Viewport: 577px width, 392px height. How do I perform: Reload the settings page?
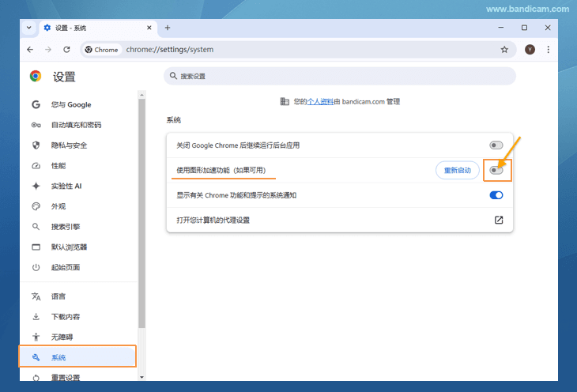tap(66, 49)
